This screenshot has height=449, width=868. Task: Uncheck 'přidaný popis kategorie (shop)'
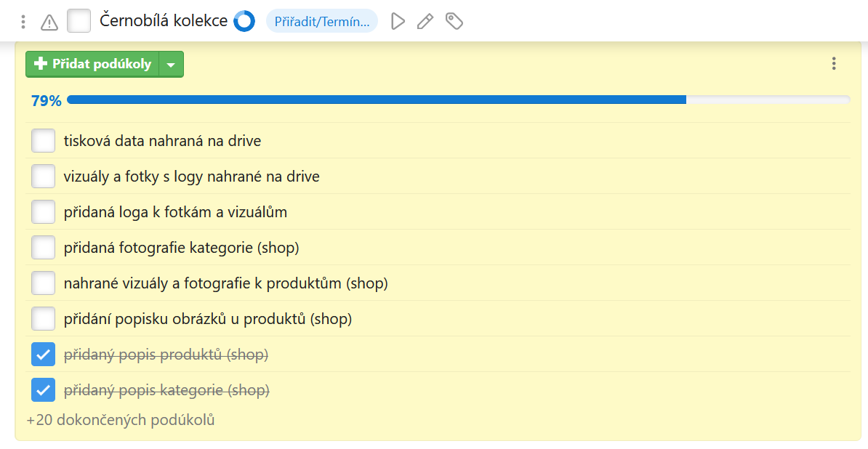point(43,390)
